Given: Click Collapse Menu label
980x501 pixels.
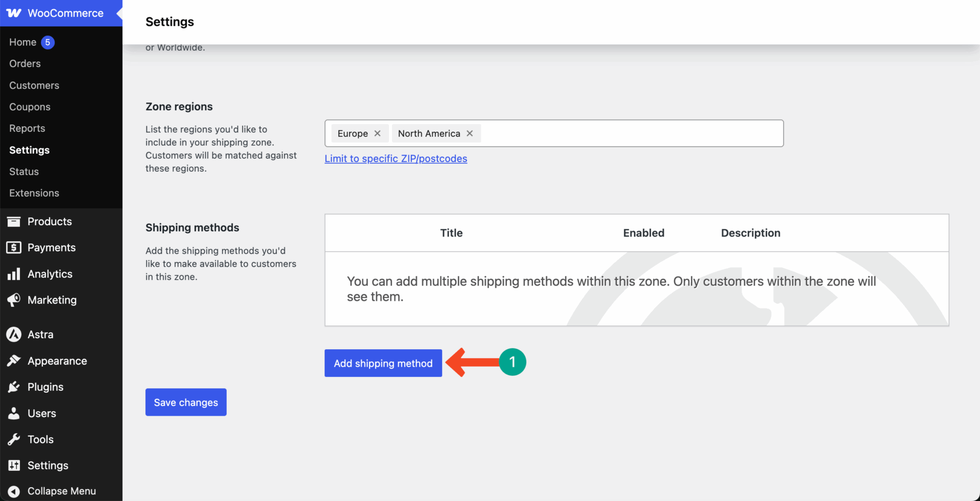Looking at the screenshot, I should click(62, 491).
